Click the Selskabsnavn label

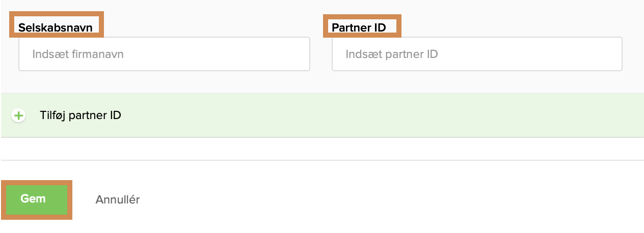point(56,27)
